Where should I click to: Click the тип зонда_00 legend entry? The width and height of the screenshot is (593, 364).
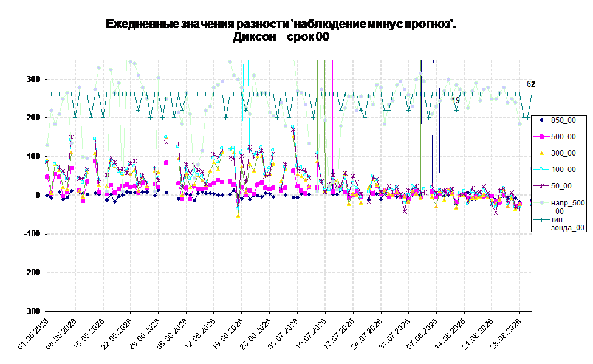click(x=560, y=223)
